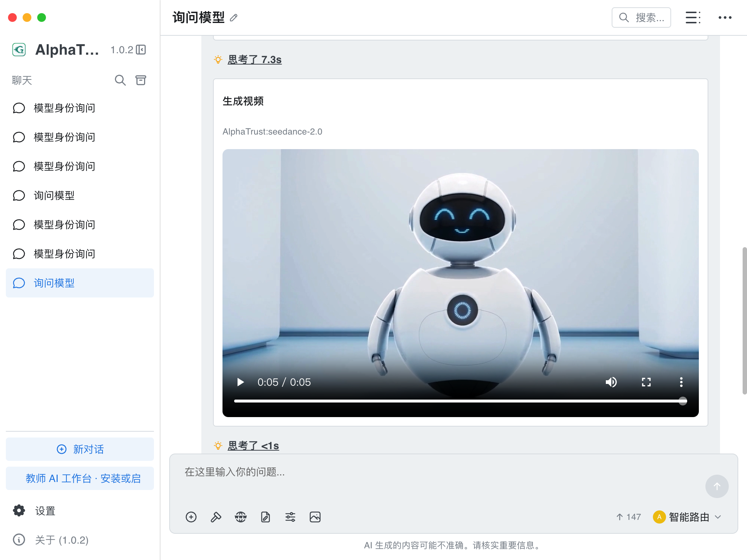747x560 pixels.
Task: Enter video fullscreen mode
Action: tap(646, 382)
